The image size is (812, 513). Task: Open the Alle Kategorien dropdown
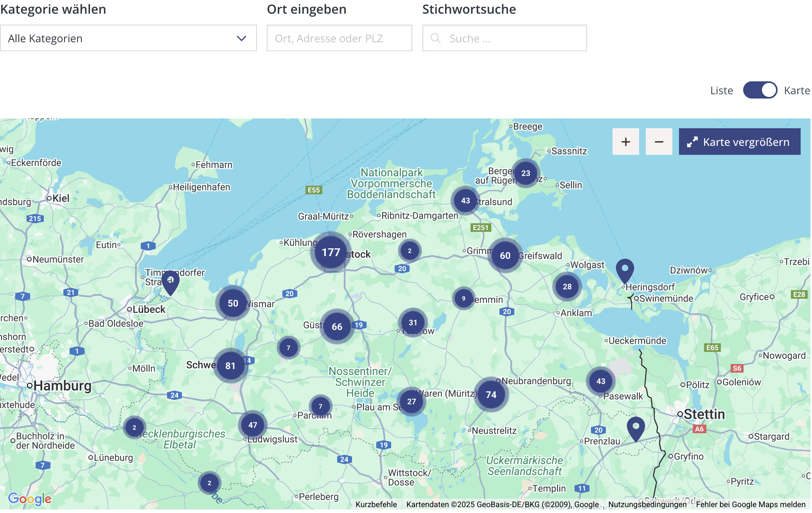tap(128, 38)
